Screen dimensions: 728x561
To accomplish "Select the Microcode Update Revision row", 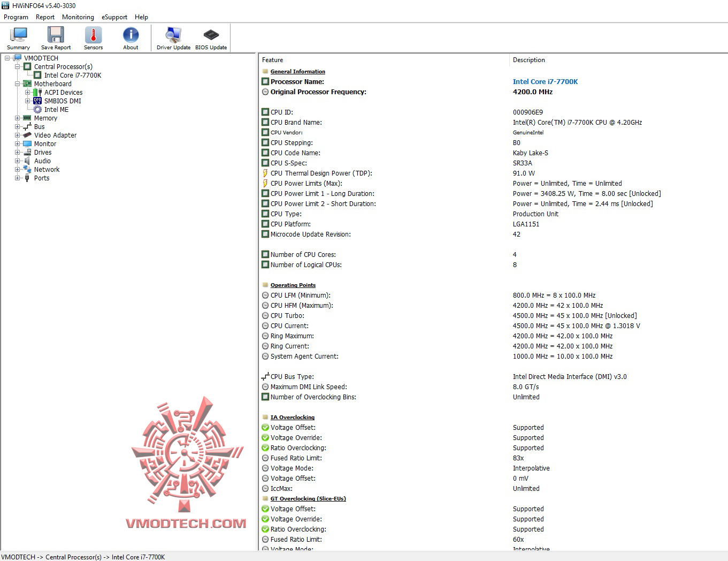I will coord(493,234).
